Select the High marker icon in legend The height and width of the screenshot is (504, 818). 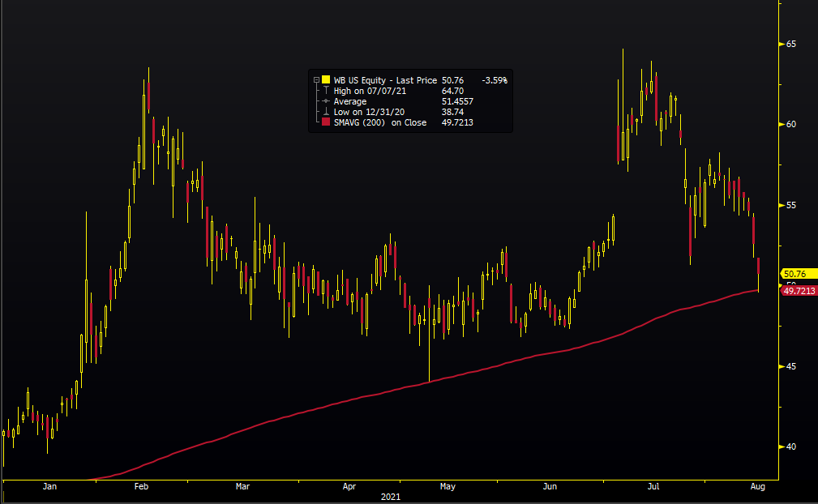(326, 91)
